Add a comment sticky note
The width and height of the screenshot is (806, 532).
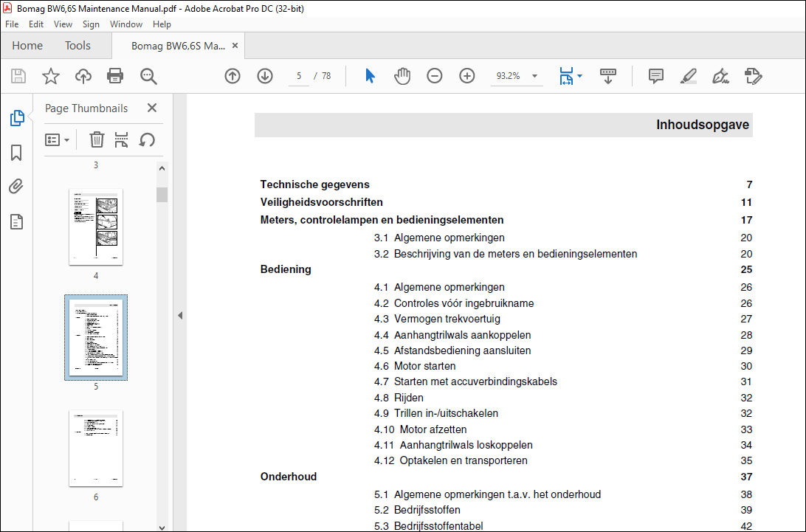656,76
